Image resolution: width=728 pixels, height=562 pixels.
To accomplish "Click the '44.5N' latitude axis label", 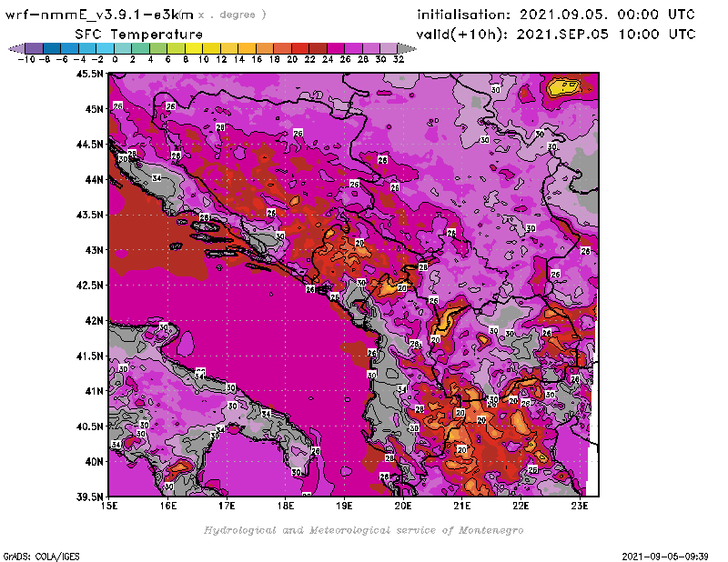I will pos(90,145).
